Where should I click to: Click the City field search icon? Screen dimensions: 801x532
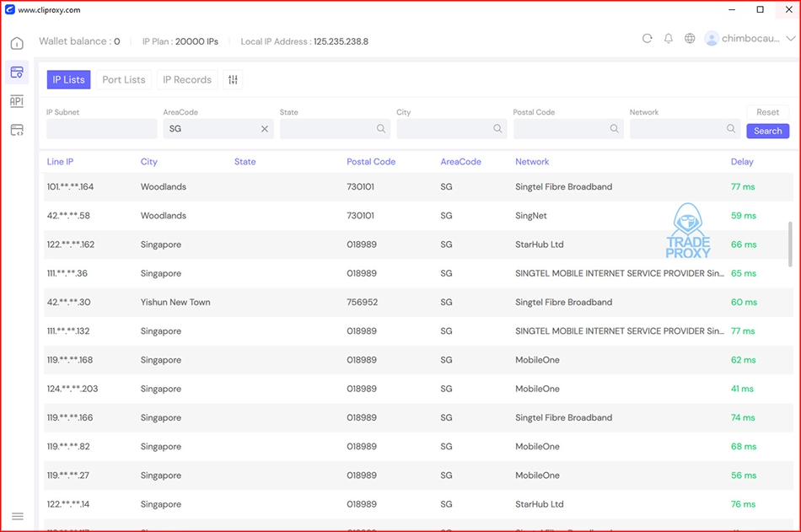(497, 129)
